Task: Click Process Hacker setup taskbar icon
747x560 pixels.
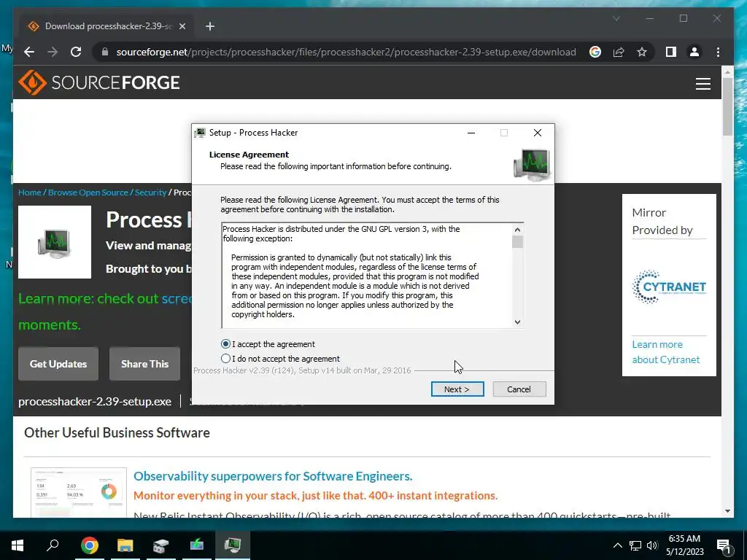Action: pos(233,545)
